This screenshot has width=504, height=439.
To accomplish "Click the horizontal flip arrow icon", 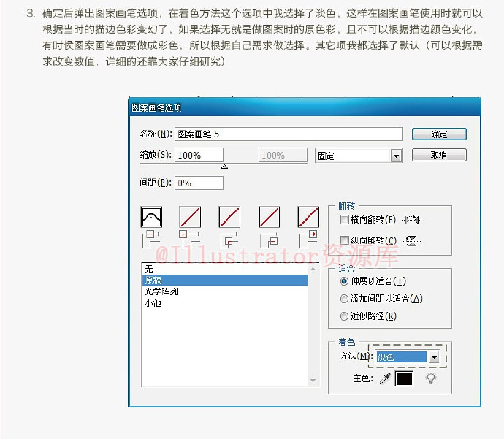I will point(412,220).
